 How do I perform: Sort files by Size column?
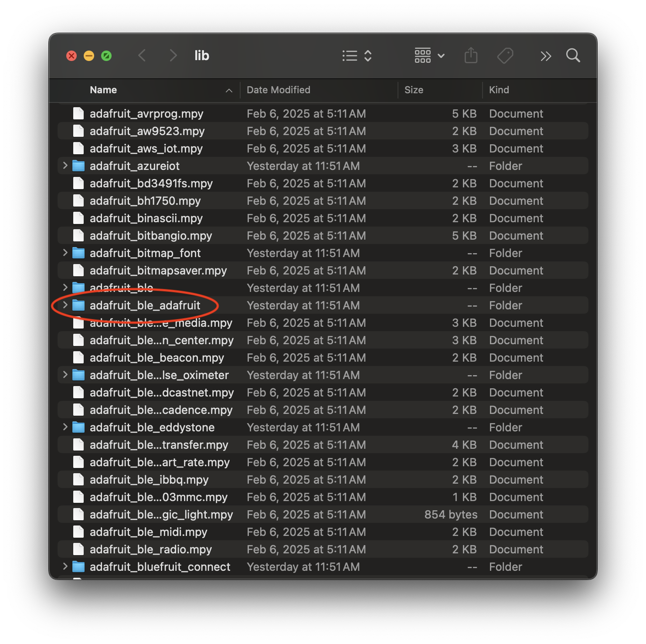[x=414, y=90]
